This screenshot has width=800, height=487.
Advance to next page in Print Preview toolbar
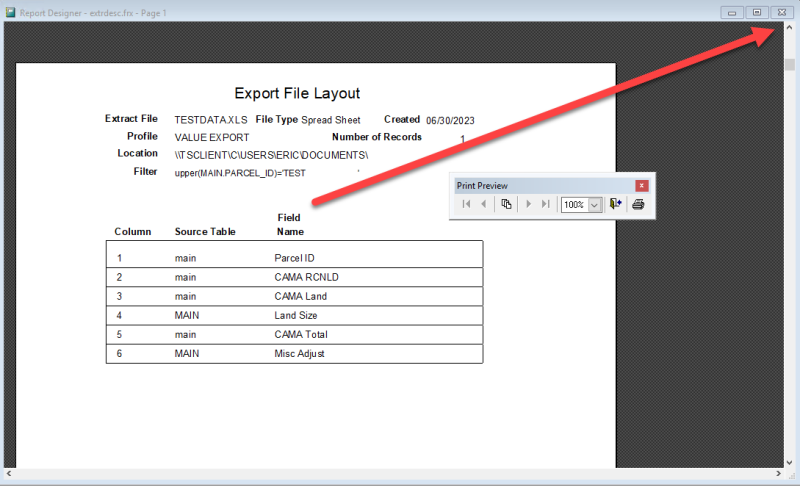[x=529, y=204]
